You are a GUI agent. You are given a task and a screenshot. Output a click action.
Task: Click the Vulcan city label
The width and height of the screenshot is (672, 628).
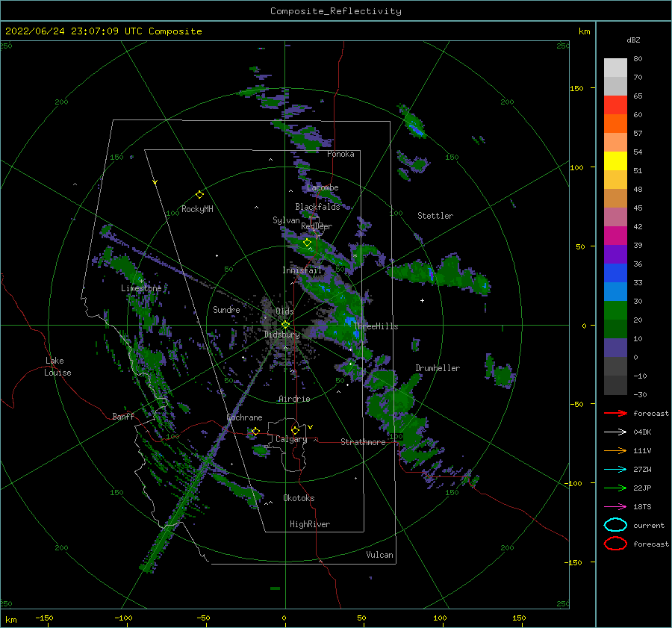(x=379, y=555)
